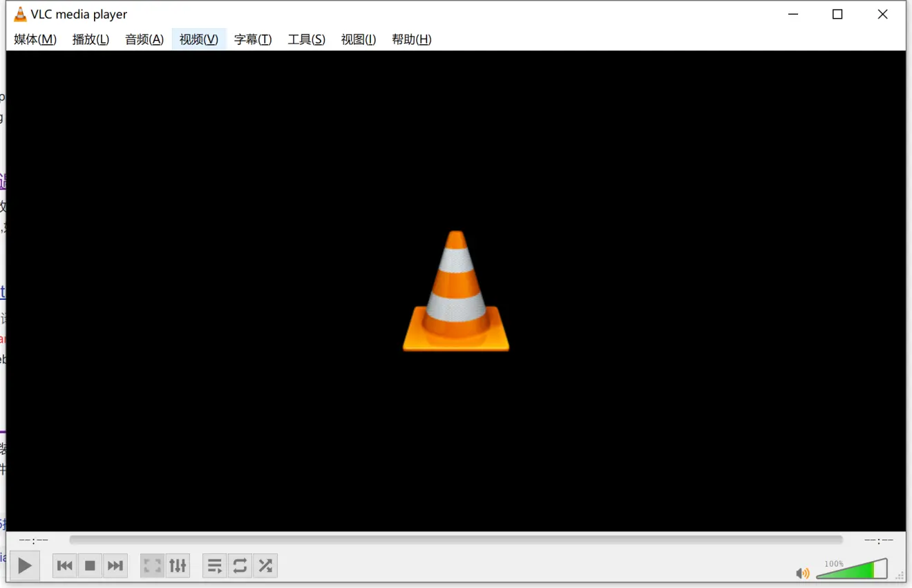Mute audio via the speaker icon
Screen dimensions: 912x588
pyautogui.click(x=803, y=573)
